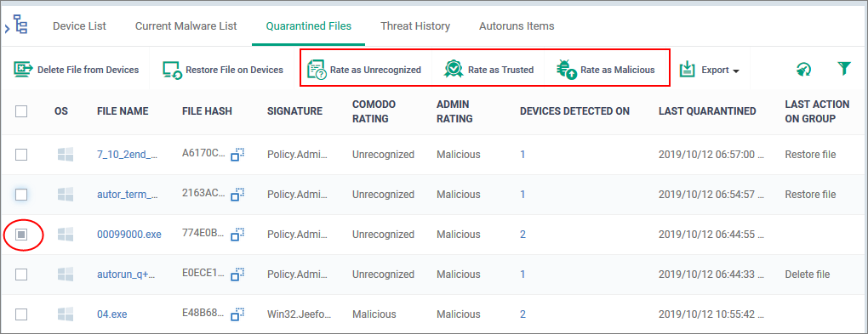The width and height of the screenshot is (868, 334).
Task: Open the device tree sidebar icon
Action: click(x=20, y=25)
